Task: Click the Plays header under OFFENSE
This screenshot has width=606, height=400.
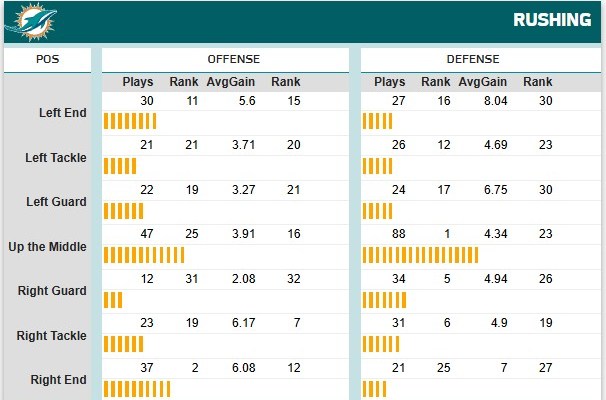Action: [138, 81]
